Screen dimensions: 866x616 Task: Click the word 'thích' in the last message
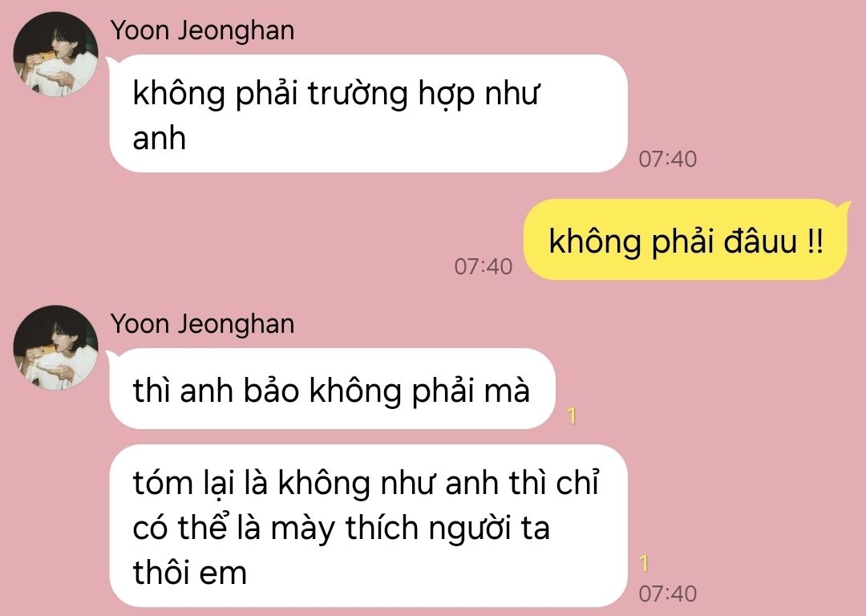click(x=382, y=528)
